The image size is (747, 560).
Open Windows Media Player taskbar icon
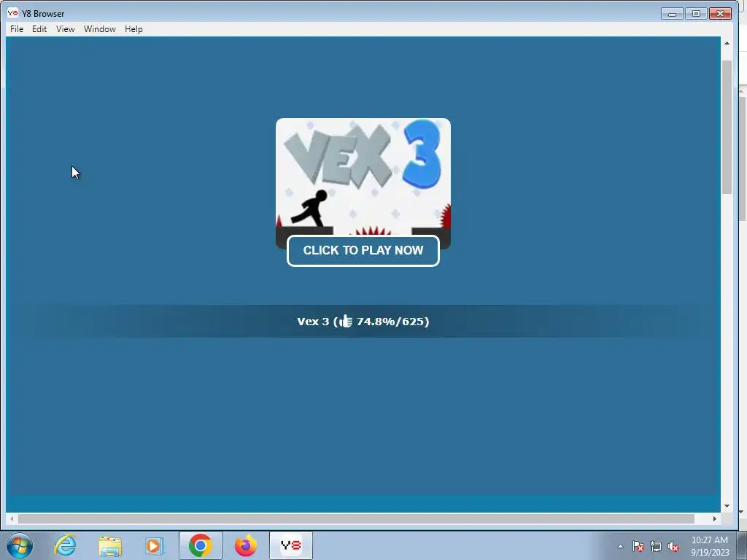155,545
